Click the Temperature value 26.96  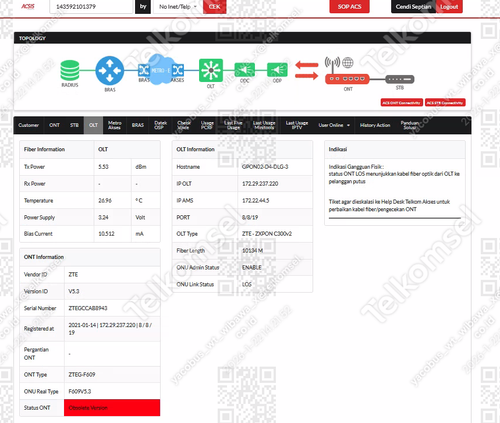[x=105, y=200]
